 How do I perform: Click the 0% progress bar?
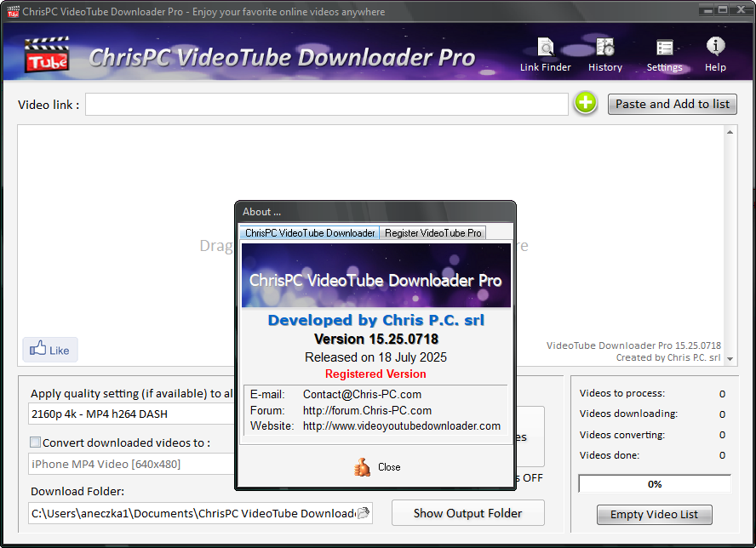tap(655, 484)
